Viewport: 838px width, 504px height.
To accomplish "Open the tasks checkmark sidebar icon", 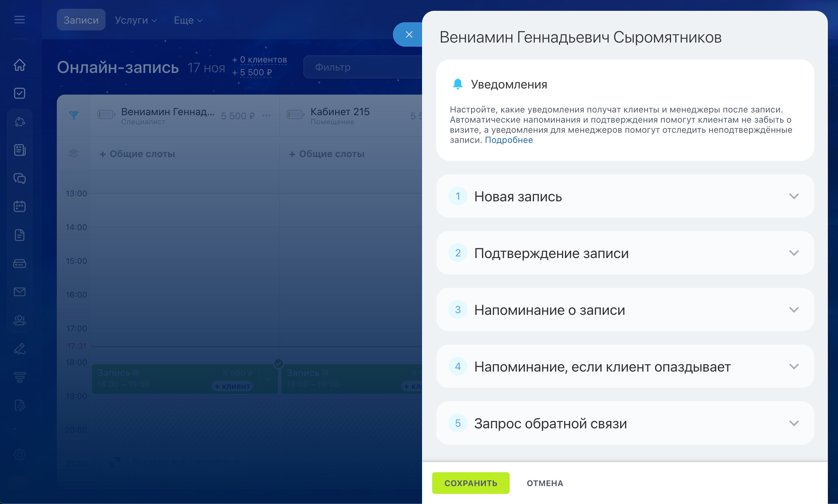I will pyautogui.click(x=19, y=93).
